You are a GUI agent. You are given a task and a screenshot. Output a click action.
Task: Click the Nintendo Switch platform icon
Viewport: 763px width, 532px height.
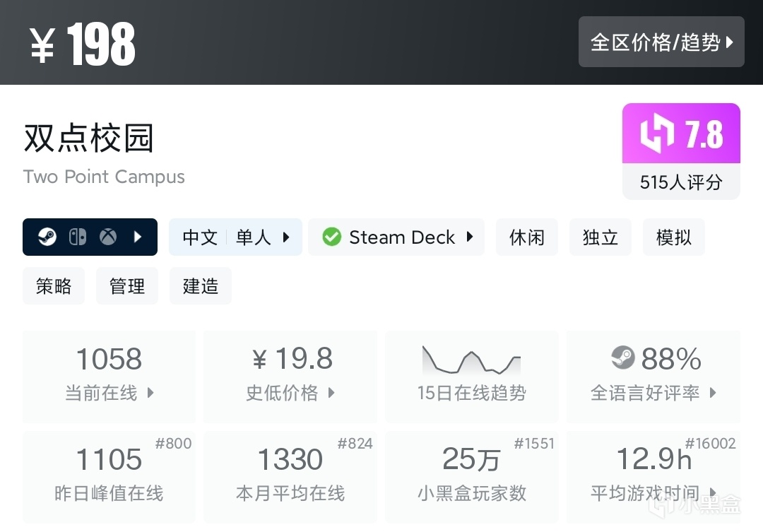78,237
